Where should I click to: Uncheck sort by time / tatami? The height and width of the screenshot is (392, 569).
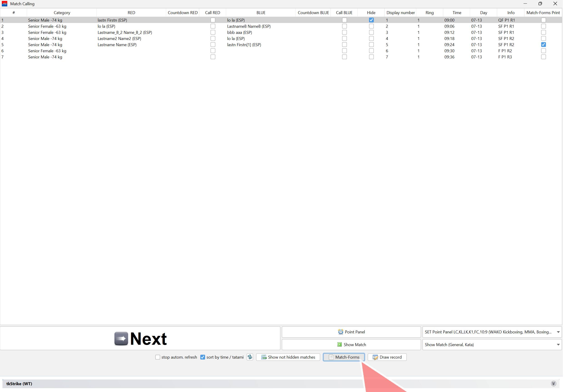pyautogui.click(x=203, y=357)
